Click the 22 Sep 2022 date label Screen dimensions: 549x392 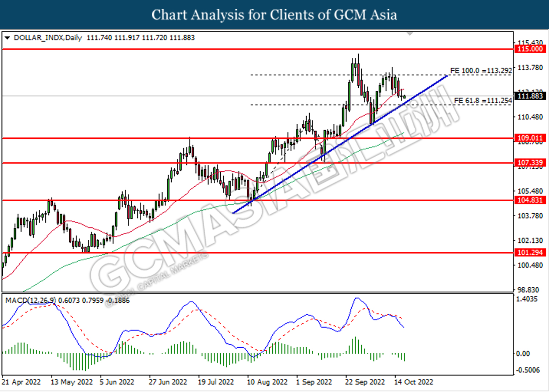pos(365,382)
